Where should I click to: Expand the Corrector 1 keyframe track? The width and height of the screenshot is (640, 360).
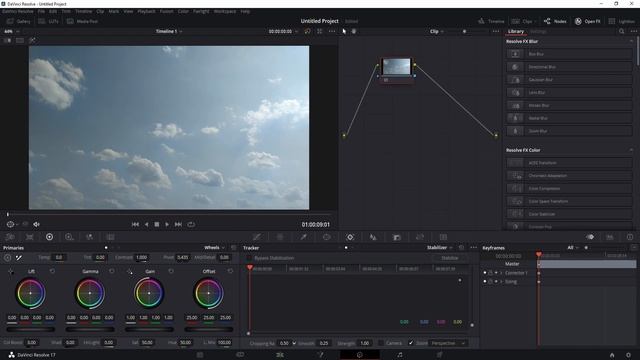[501, 273]
